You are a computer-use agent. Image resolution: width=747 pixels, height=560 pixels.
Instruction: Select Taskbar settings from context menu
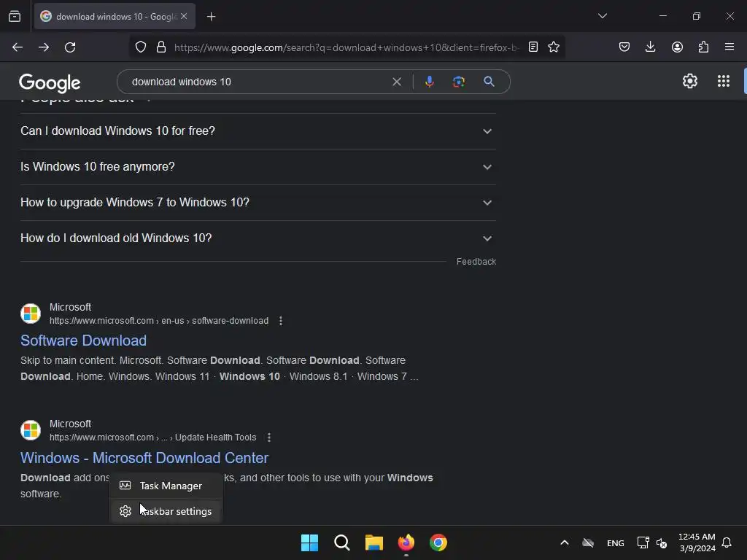click(x=166, y=511)
